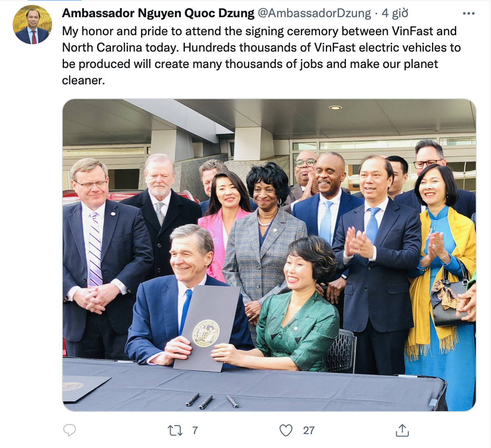Click the reply speech bubble icon
491x448 pixels.
[x=70, y=430]
